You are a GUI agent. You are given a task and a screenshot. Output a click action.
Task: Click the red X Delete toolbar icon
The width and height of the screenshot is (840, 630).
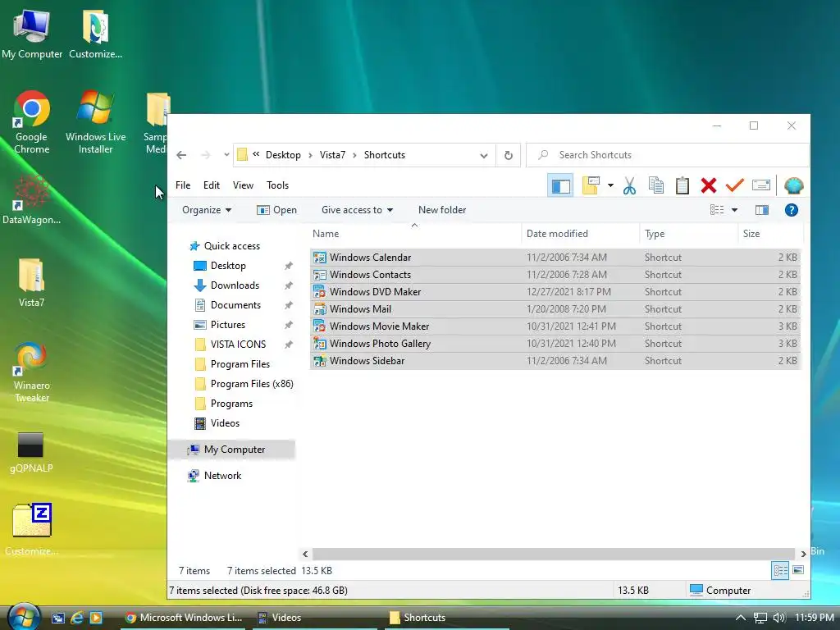(708, 185)
